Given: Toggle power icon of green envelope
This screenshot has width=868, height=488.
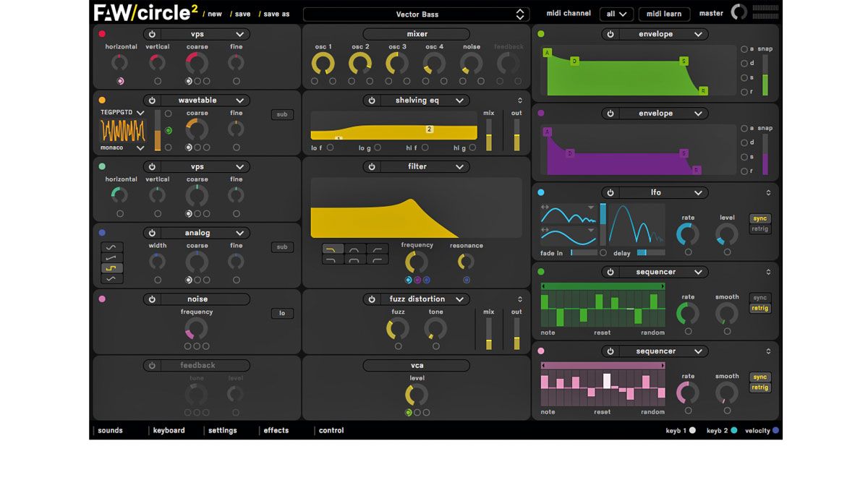Looking at the screenshot, I should (610, 34).
